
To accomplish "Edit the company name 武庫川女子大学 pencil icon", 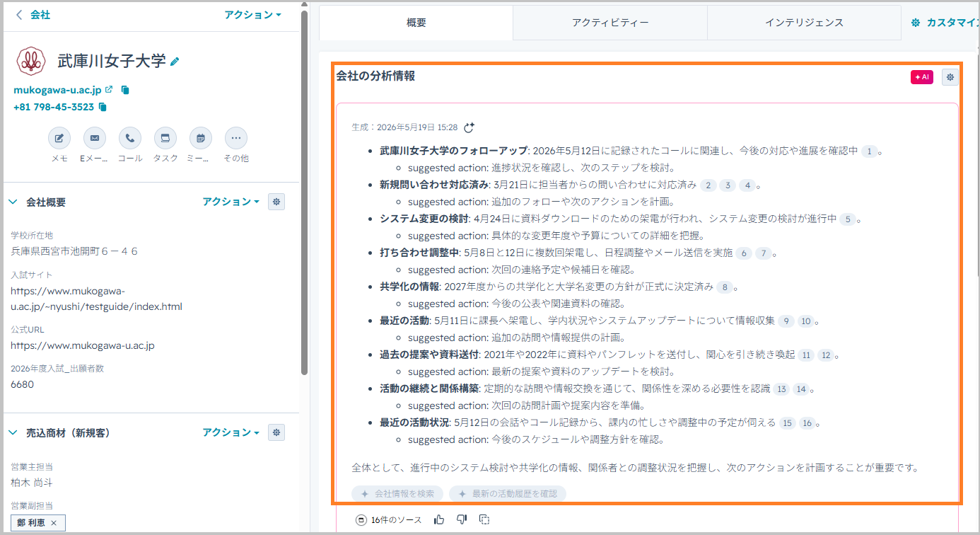I will click(175, 62).
